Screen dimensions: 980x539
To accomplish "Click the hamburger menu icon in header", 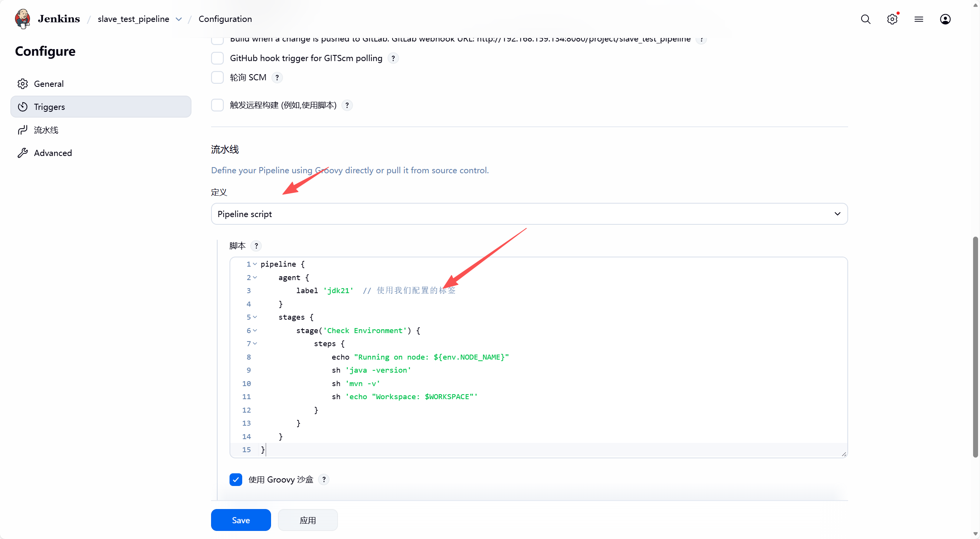I will pyautogui.click(x=918, y=19).
